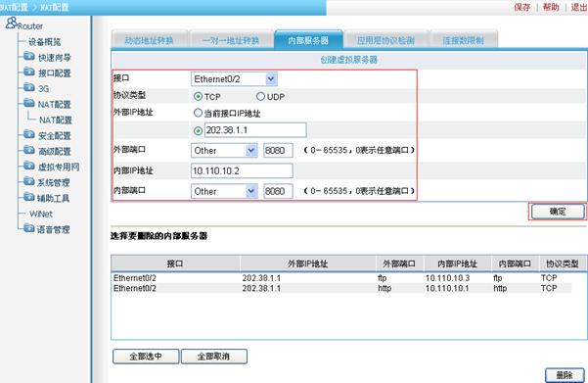Viewport: 588px width, 383px height.
Task: Open the 语音管理 folder icon
Action: point(29,228)
